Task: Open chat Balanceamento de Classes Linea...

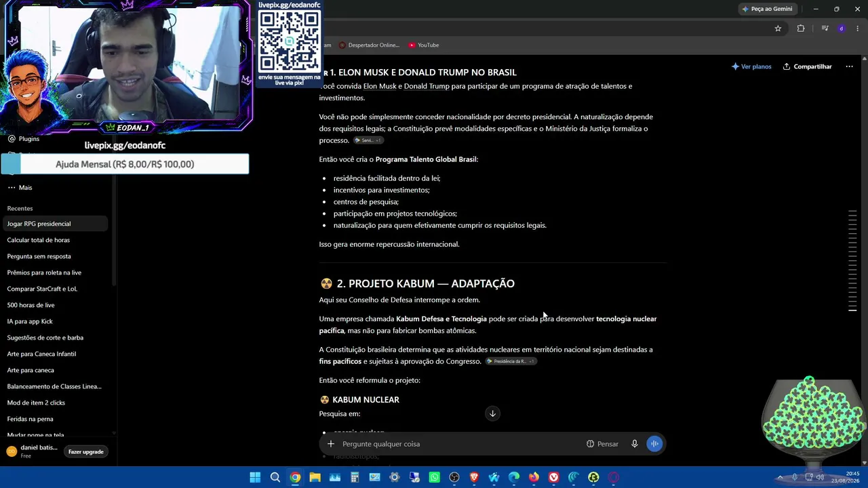Action: click(x=56, y=386)
